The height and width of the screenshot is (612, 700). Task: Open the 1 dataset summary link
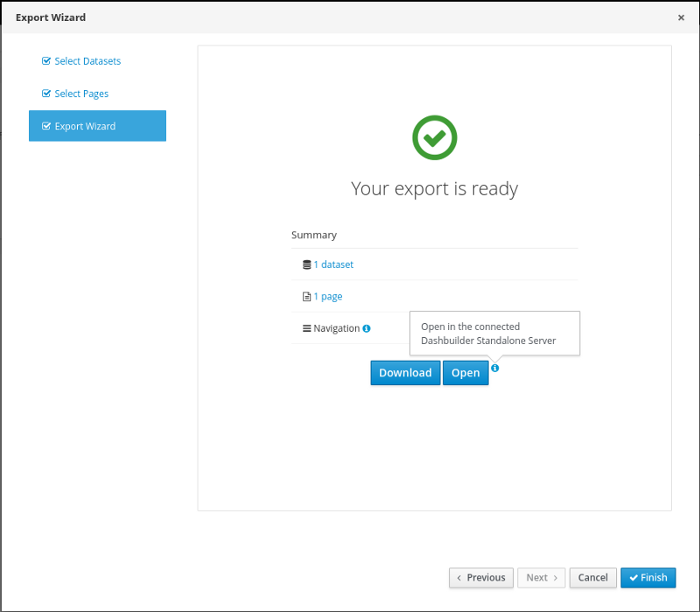333,264
